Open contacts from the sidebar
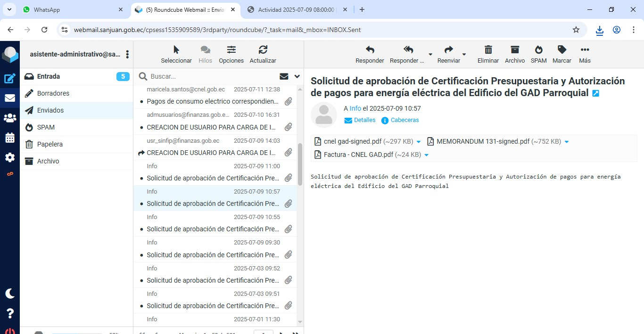The width and height of the screenshot is (644, 334). (x=10, y=118)
